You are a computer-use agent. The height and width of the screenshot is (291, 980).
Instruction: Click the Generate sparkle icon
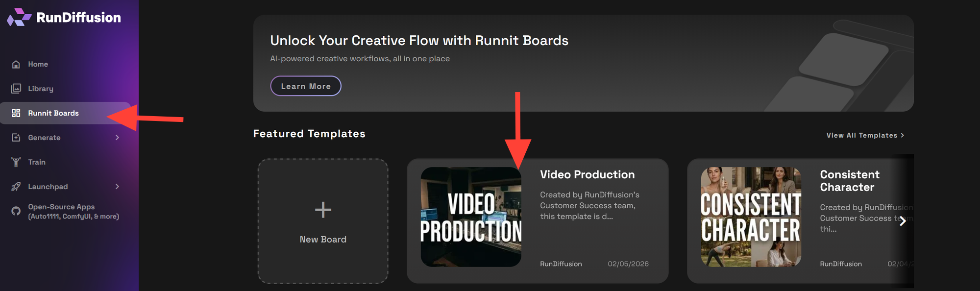coord(16,138)
